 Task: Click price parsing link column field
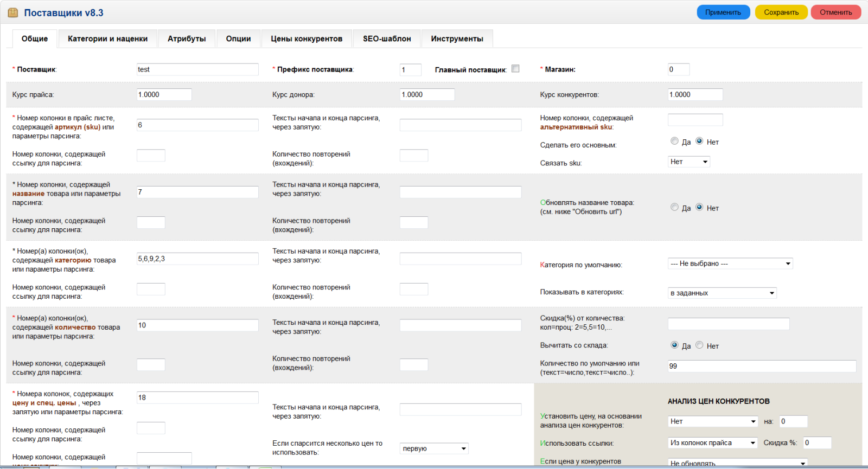(x=151, y=428)
